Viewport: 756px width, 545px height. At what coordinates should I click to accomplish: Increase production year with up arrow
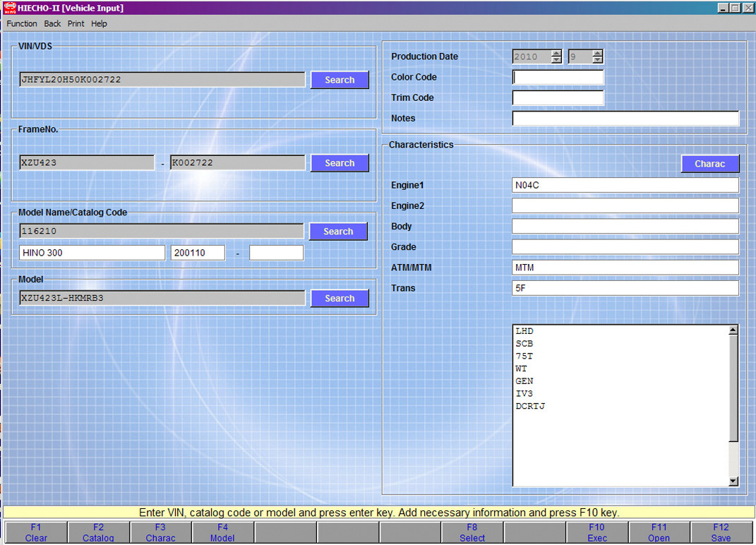coord(556,53)
